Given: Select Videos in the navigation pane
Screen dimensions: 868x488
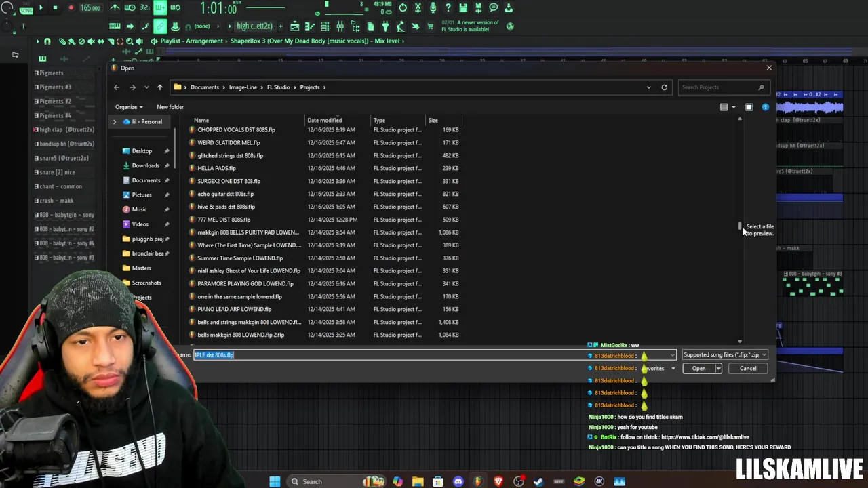Looking at the screenshot, I should click(x=140, y=224).
